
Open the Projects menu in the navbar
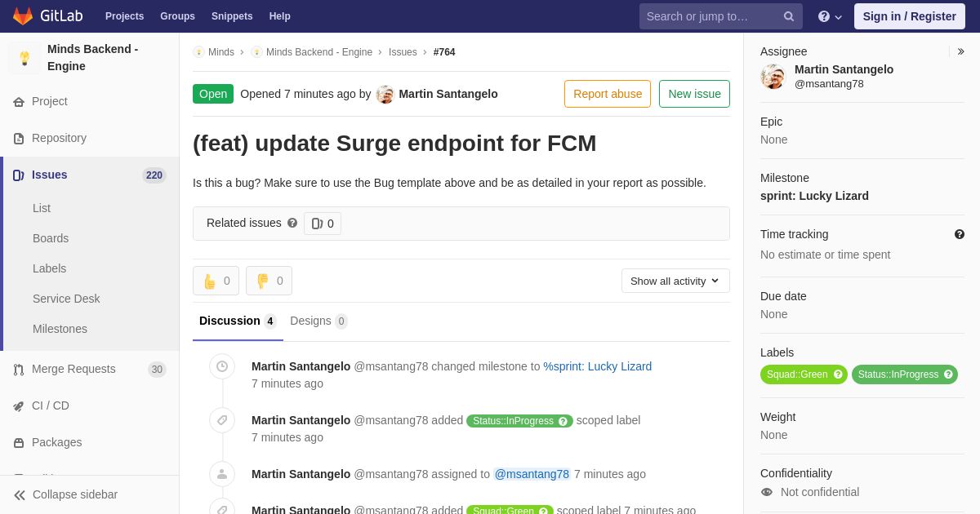124,16
